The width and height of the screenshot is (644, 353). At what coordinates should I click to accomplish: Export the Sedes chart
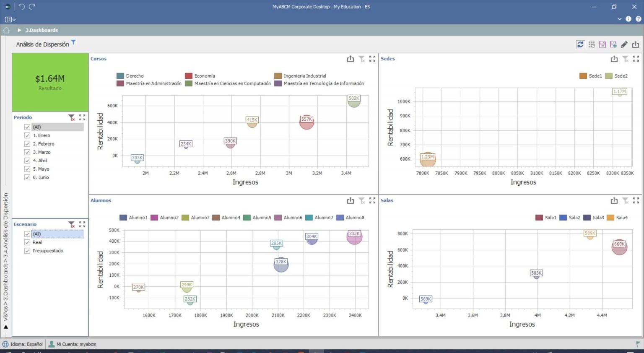pos(614,59)
